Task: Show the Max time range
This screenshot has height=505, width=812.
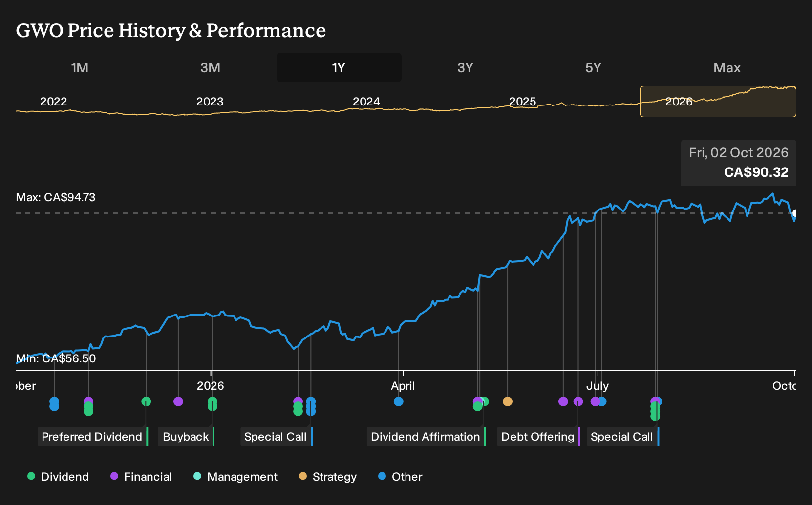Action: coord(727,67)
